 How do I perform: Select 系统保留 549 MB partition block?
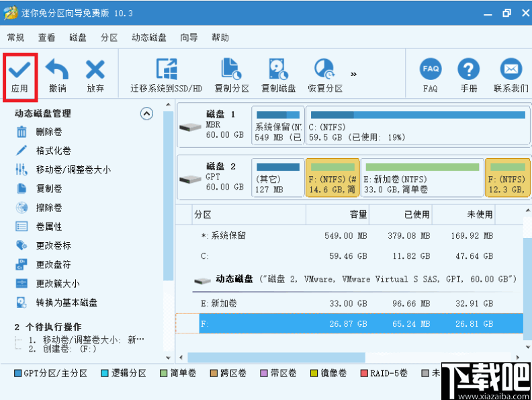coord(278,126)
